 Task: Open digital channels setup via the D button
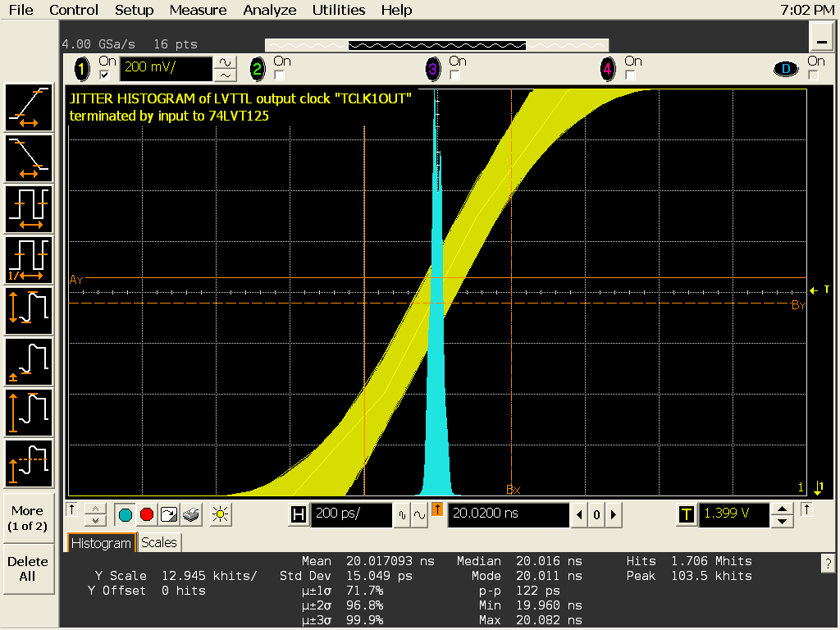point(786,69)
